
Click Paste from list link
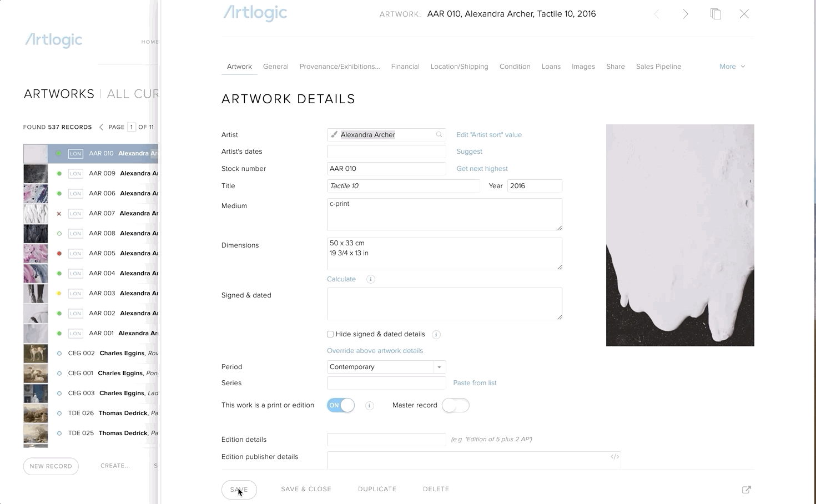475,383
